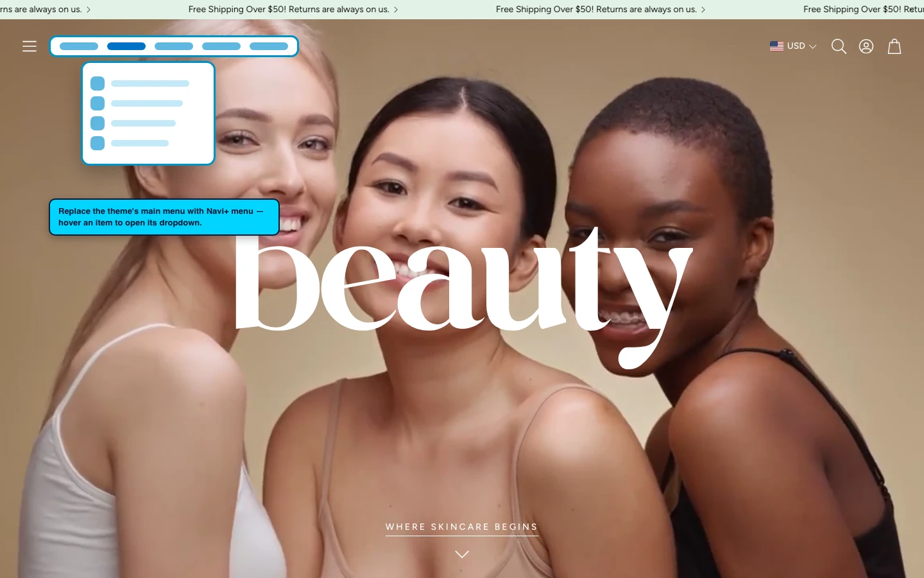This screenshot has width=924, height=578.
Task: Click the down chevron below the tagline
Action: tap(462, 554)
